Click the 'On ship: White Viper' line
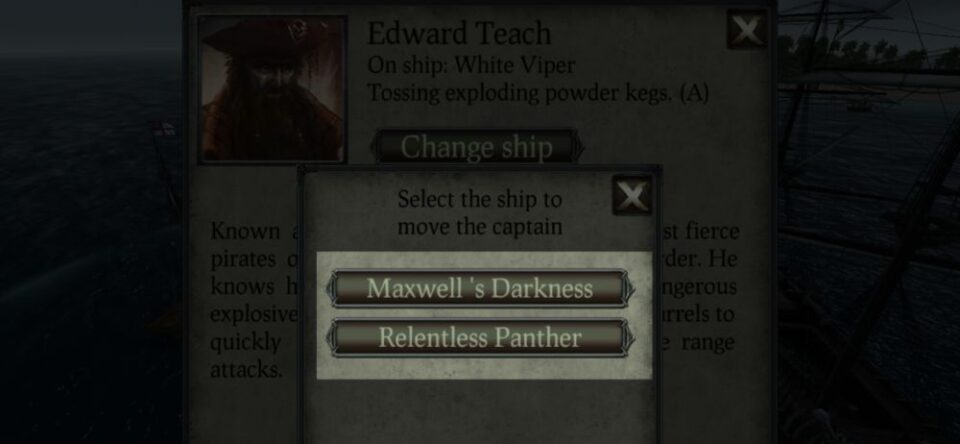The height and width of the screenshot is (444, 960). 471,65
